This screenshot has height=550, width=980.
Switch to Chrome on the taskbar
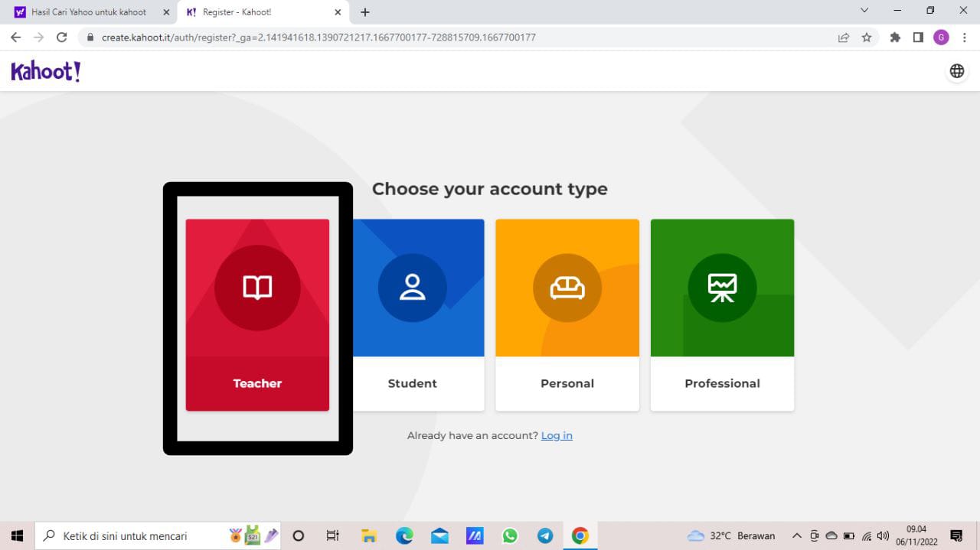point(580,535)
